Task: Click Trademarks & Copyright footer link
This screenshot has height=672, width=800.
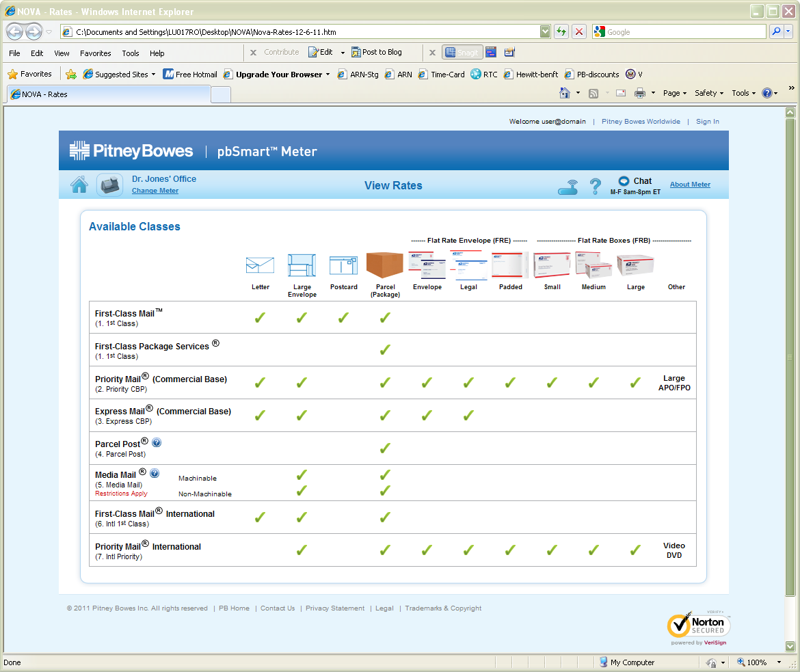Action: coord(443,608)
